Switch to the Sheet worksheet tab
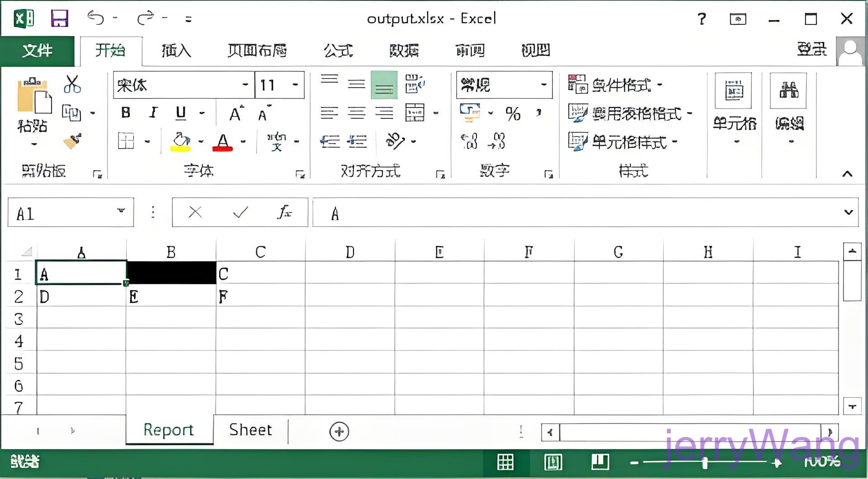868x479 pixels. click(x=250, y=430)
